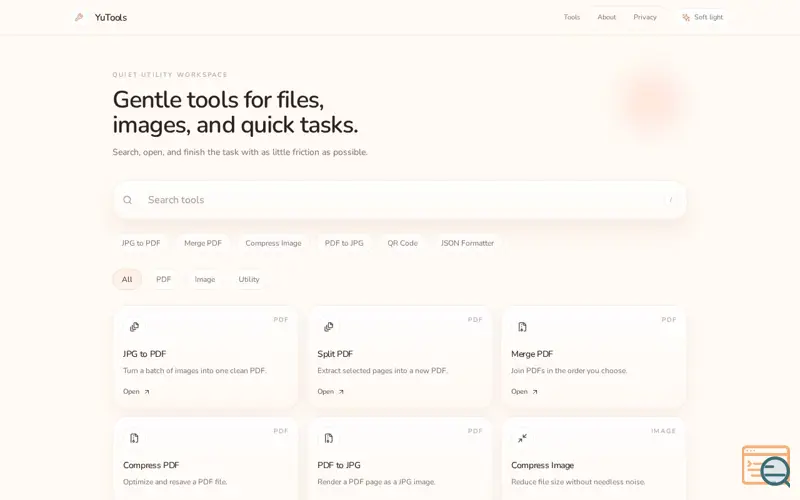Click the PDF to JPG card title
The image size is (800, 500).
(339, 465)
